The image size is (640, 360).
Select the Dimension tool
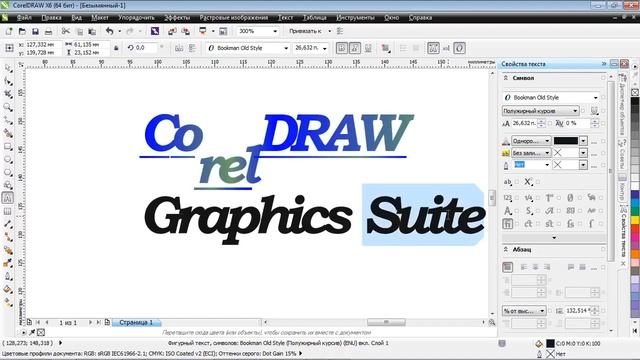click(x=8, y=224)
